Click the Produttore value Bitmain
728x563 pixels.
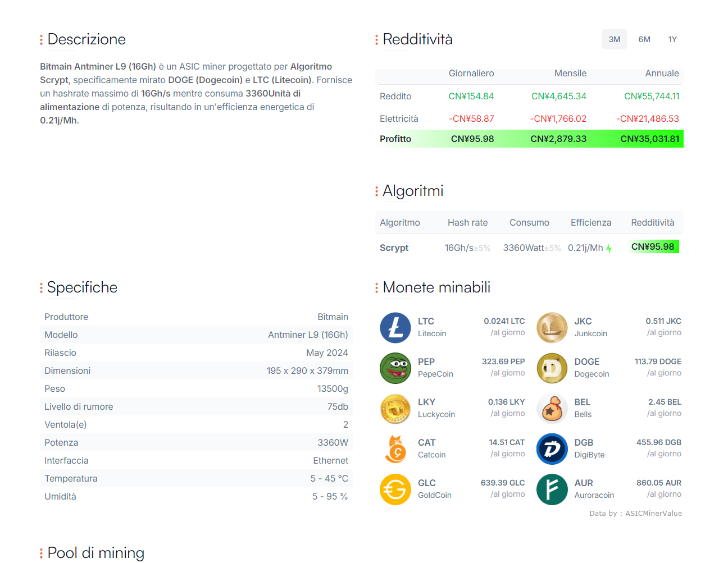pyautogui.click(x=333, y=317)
